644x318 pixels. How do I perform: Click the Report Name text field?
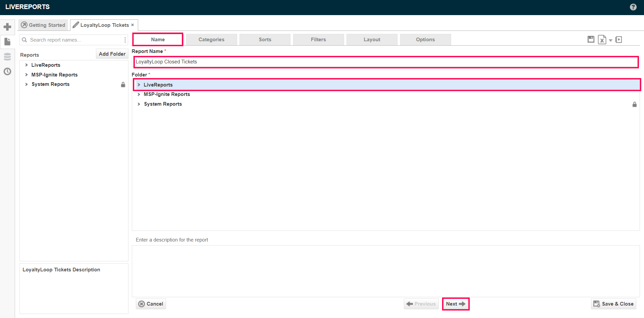tap(386, 62)
